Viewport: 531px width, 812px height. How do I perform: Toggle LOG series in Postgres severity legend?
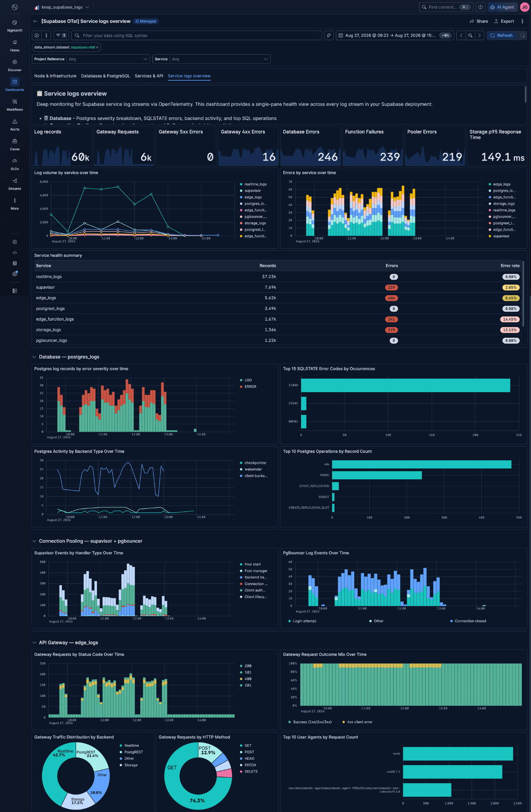point(248,380)
